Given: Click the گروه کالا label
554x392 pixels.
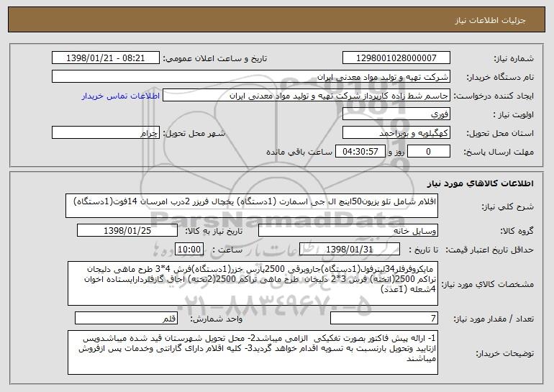Looking at the screenshot, I should coord(517,231).
